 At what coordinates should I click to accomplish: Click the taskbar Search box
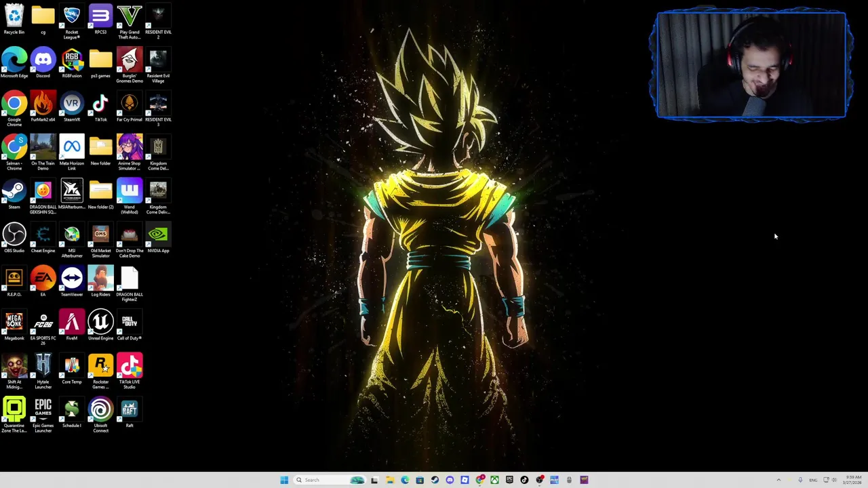[x=330, y=480]
